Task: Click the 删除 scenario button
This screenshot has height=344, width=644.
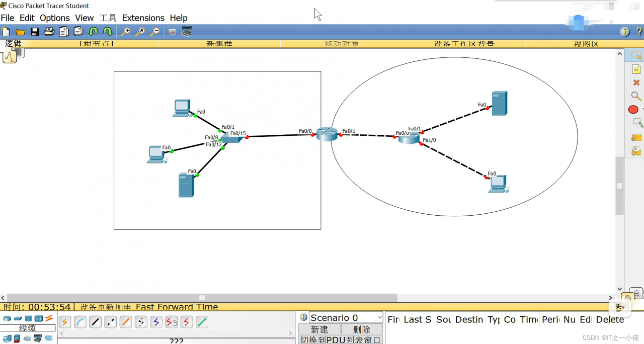Action: pyautogui.click(x=362, y=329)
